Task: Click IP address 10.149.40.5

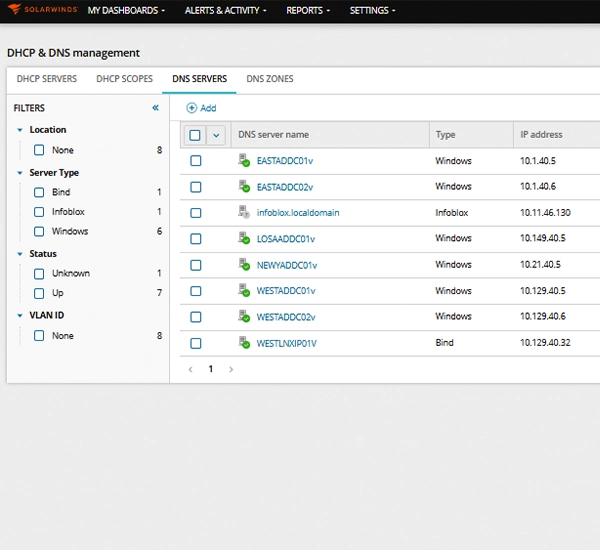Action: pyautogui.click(x=542, y=238)
